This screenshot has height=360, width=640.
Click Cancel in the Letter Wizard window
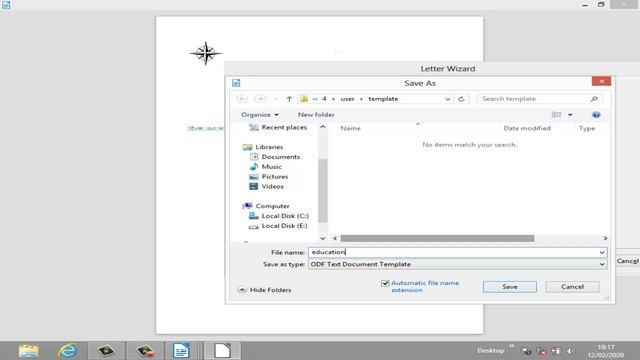pos(627,260)
